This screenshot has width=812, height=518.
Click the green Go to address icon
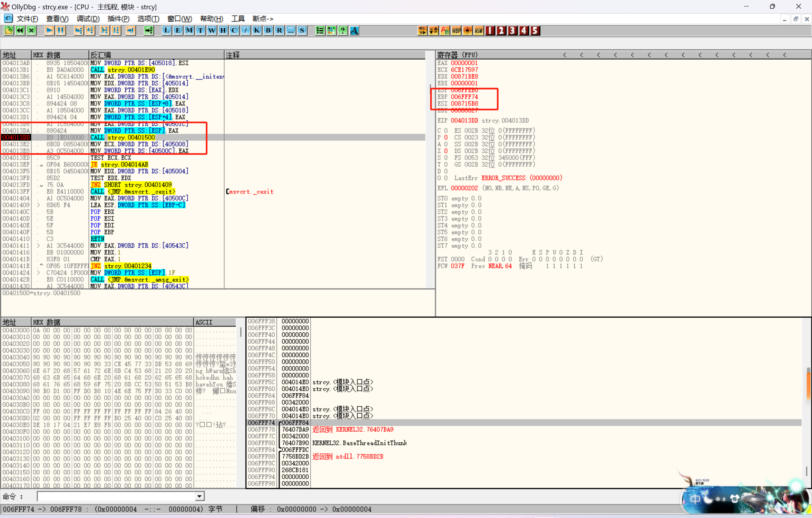pos(149,31)
